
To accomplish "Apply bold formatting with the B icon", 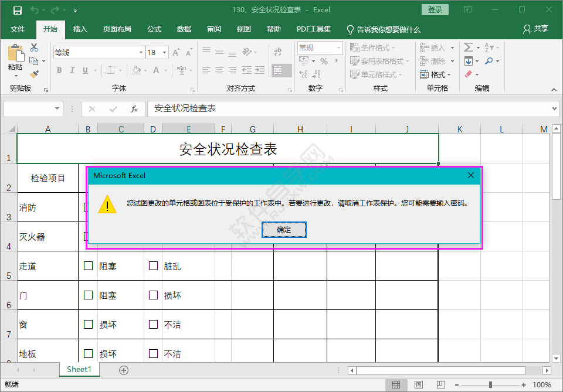I will click(x=59, y=70).
